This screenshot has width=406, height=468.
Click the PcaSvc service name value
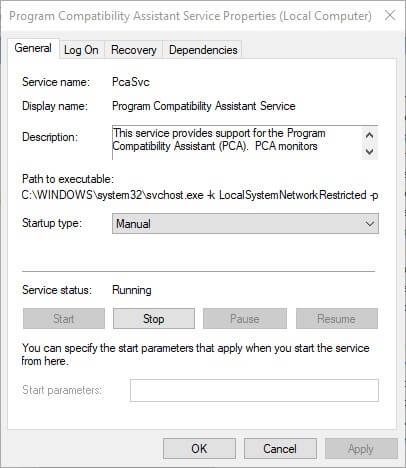(x=131, y=82)
